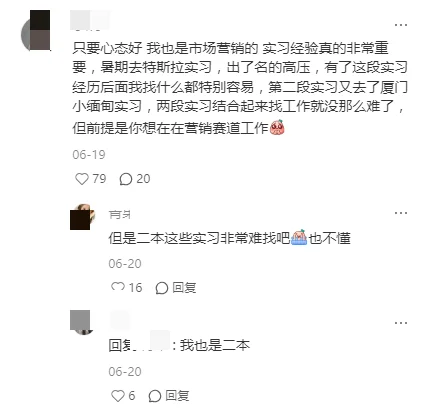Click second commenter's username above 但是二本
Viewport: 429px width, 413px height.
(120, 215)
